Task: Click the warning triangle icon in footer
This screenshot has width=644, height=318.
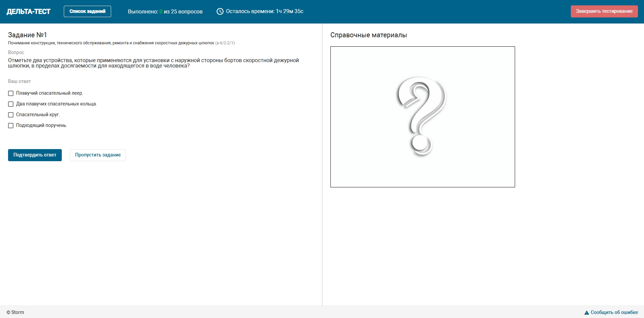Action: click(x=587, y=313)
